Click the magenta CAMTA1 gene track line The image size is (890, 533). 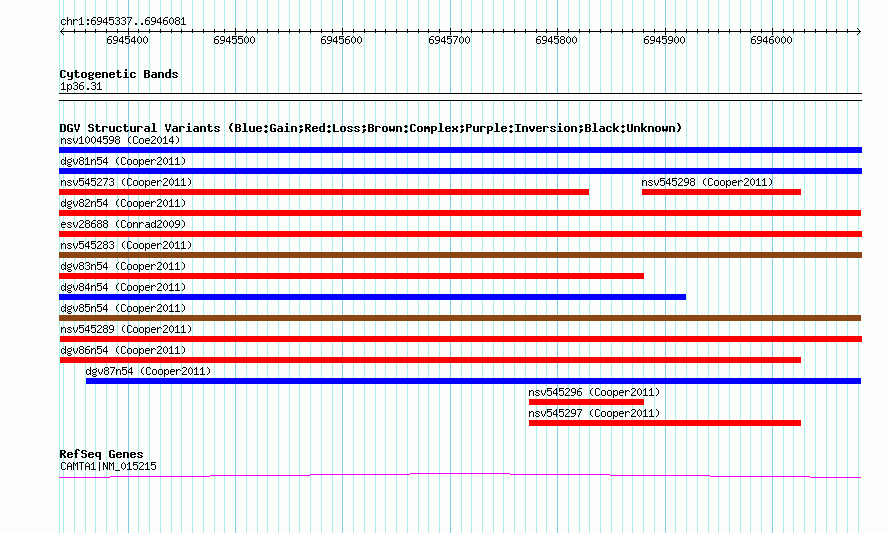click(x=460, y=475)
